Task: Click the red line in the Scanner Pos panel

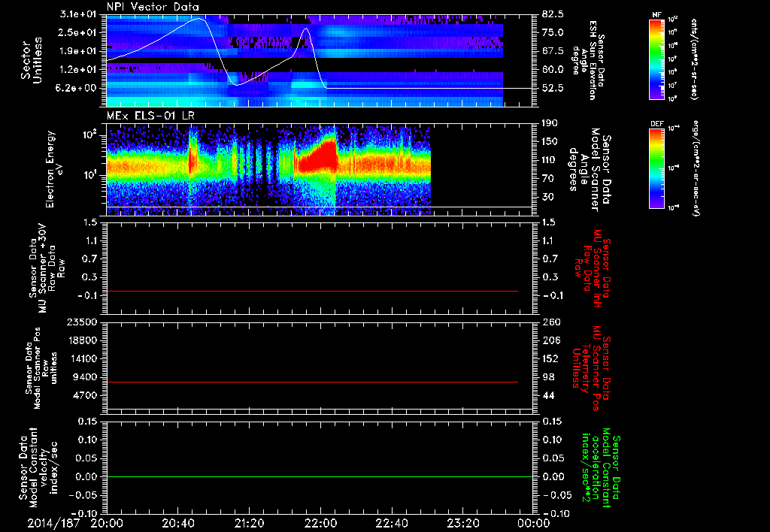Action: click(312, 382)
